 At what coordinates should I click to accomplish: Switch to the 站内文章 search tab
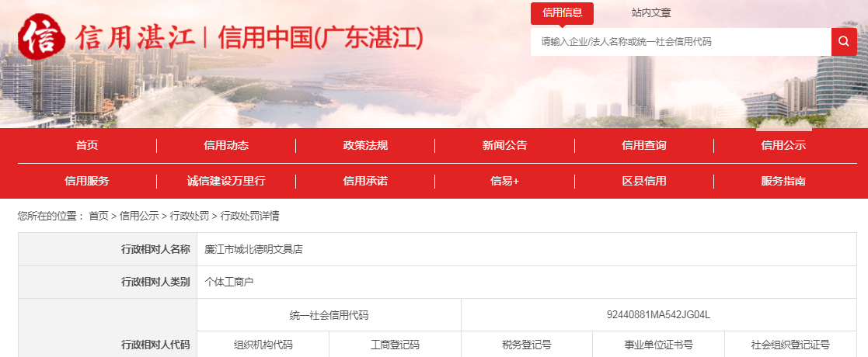651,13
